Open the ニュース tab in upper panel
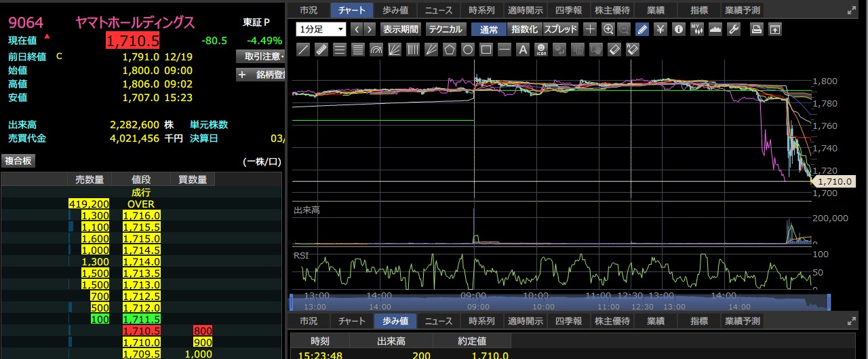868x359 pixels. coord(439,10)
